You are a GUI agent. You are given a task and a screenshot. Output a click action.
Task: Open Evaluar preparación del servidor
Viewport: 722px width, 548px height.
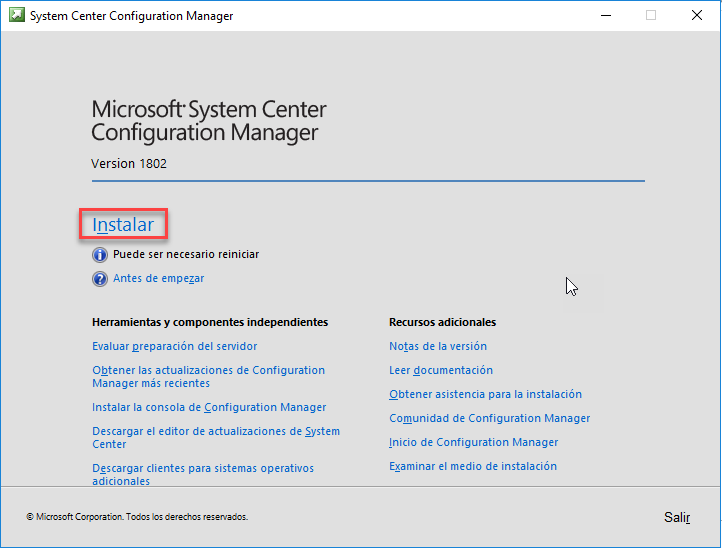175,346
